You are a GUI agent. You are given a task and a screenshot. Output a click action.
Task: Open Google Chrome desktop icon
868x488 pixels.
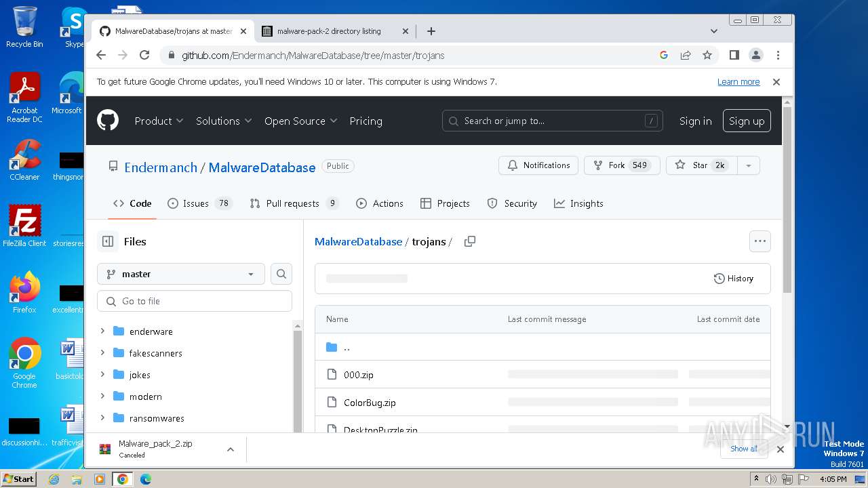(24, 363)
